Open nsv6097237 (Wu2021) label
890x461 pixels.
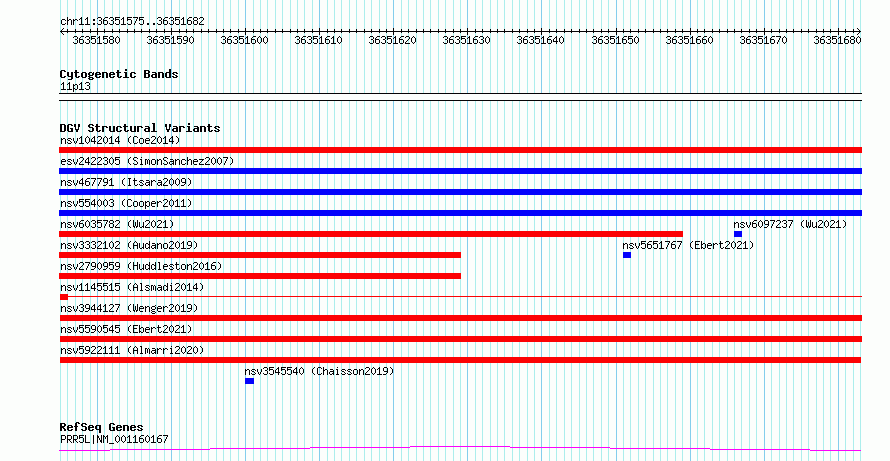click(790, 224)
